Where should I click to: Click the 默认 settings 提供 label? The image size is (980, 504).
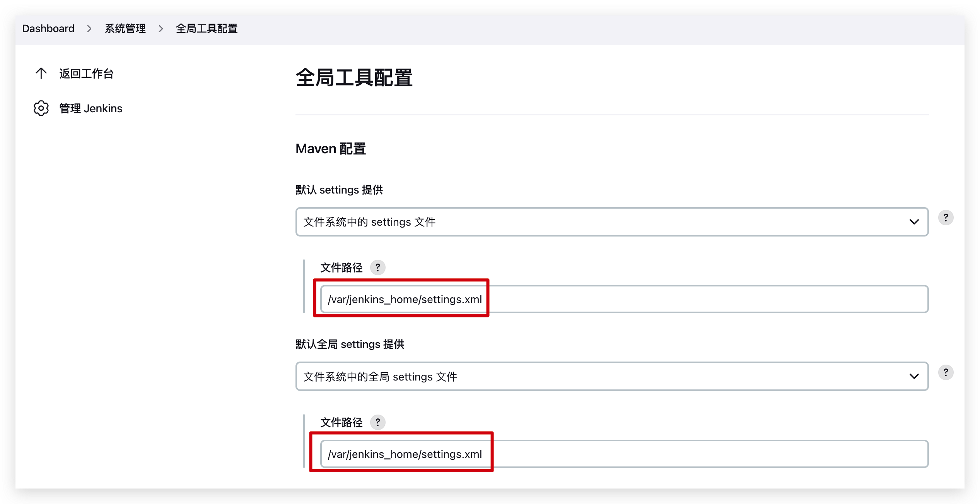click(x=339, y=190)
